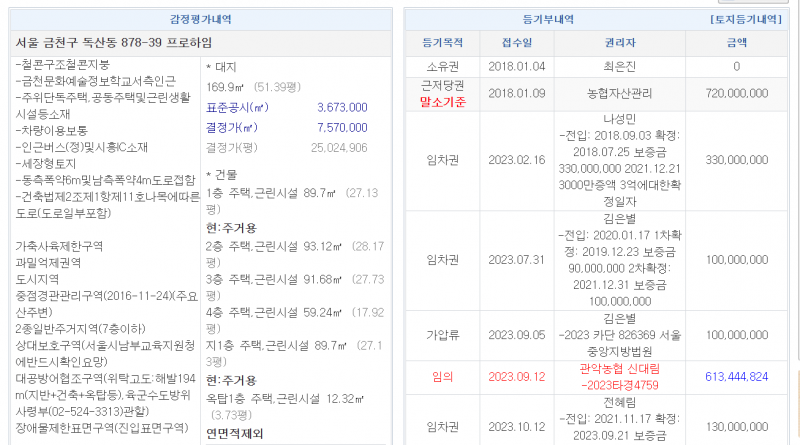Select the 접수일 column header

coord(510,43)
